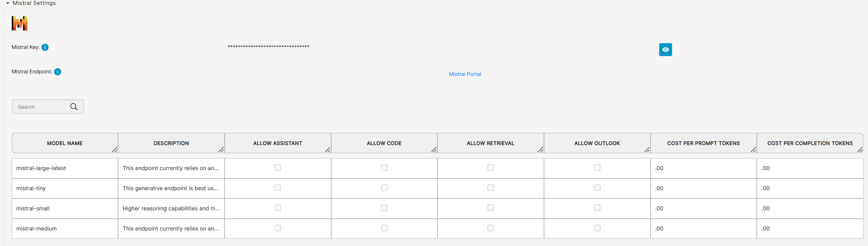
Task: Click the Mistral logo icon
Action: click(20, 23)
